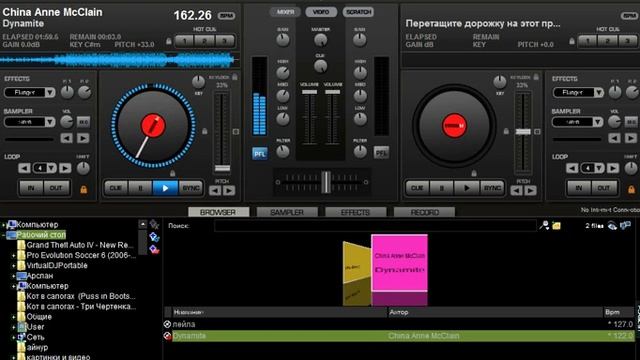Set hot cue 3 on left deck
The height and width of the screenshot is (360, 640).
pyautogui.click(x=224, y=41)
